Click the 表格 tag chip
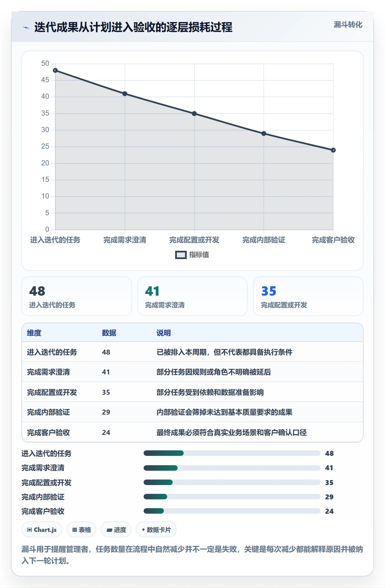The width and height of the screenshot is (385, 588). tap(81, 530)
